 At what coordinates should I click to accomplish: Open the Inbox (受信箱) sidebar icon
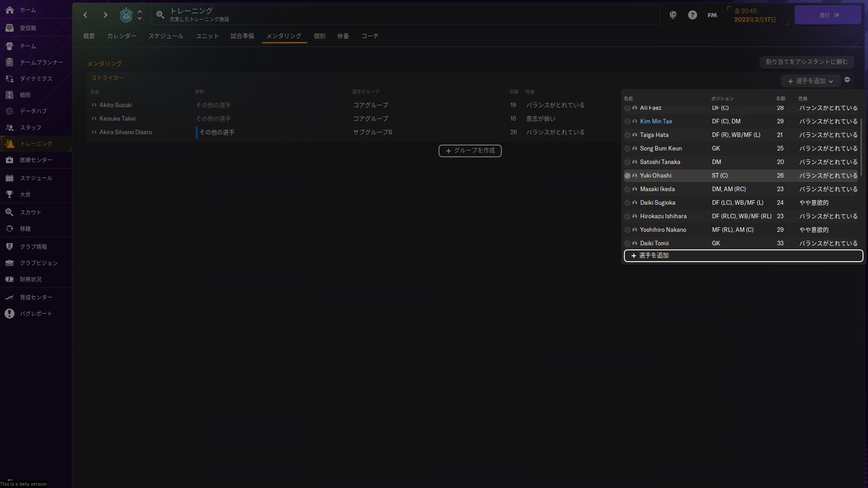pyautogui.click(x=9, y=28)
